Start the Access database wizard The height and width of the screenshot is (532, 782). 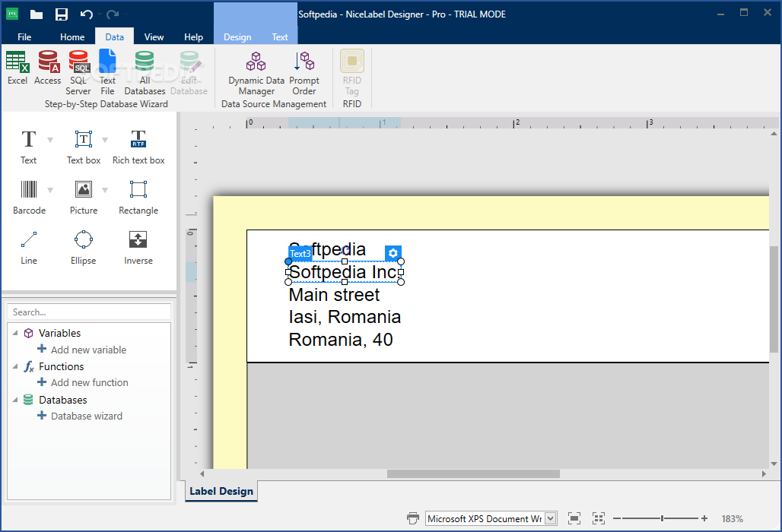(48, 68)
